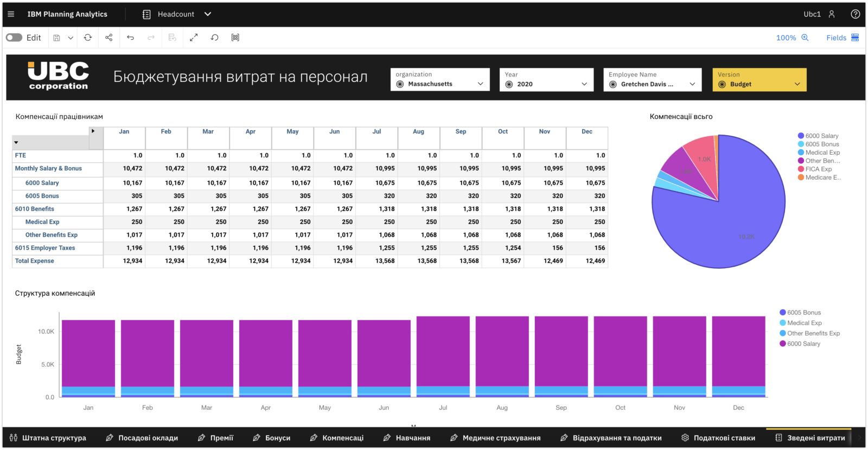Click the zoom magnifier icon

(x=805, y=37)
